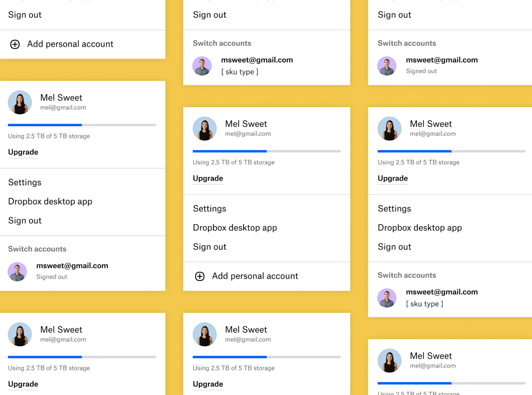Click Upgrade link in the middle-left card
Viewport: 532px width, 395px height.
(x=23, y=152)
